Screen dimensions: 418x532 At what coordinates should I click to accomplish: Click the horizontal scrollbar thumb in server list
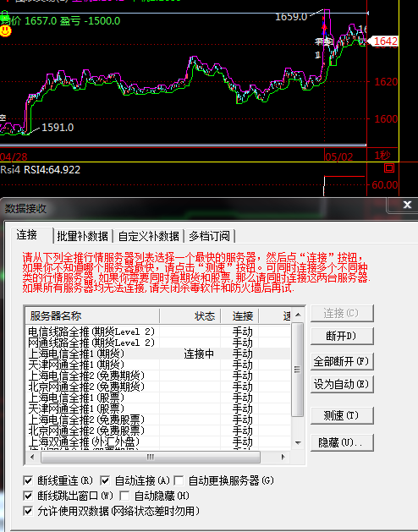(151, 457)
